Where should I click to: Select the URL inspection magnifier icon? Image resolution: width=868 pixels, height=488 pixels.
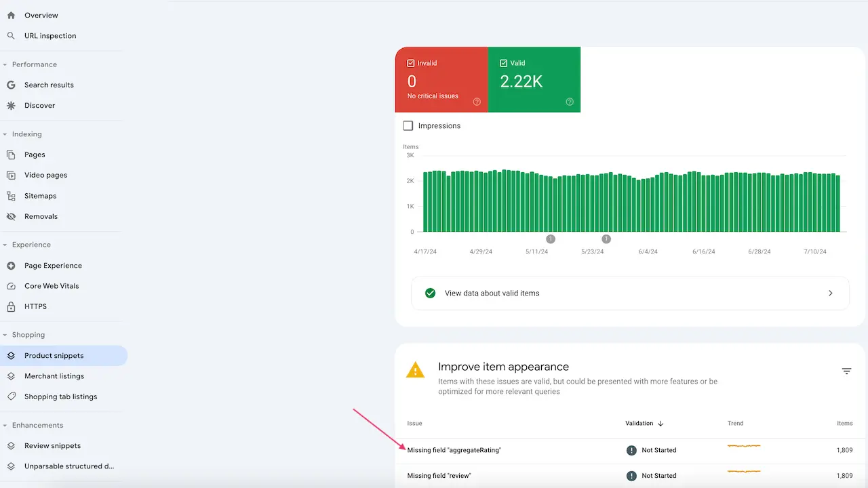tap(11, 35)
